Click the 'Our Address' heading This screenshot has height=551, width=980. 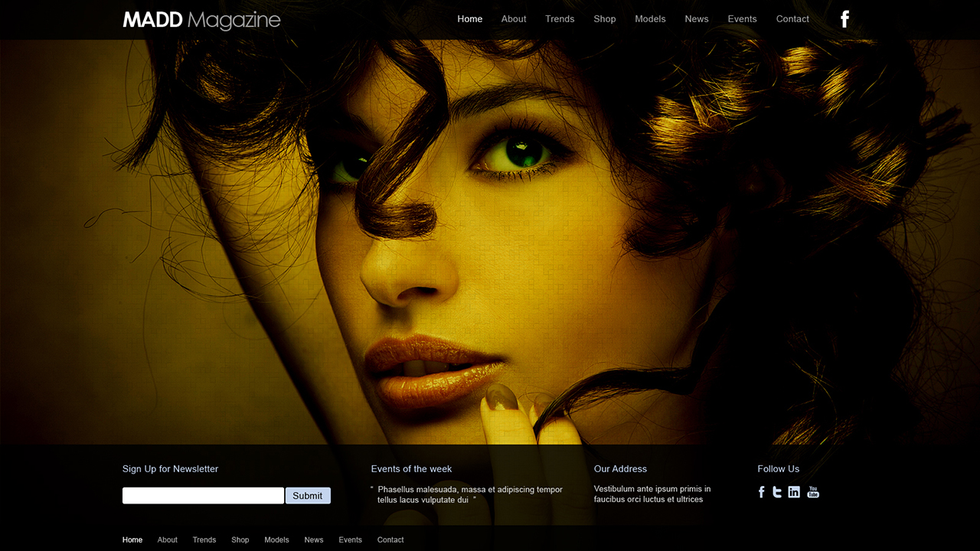point(621,469)
